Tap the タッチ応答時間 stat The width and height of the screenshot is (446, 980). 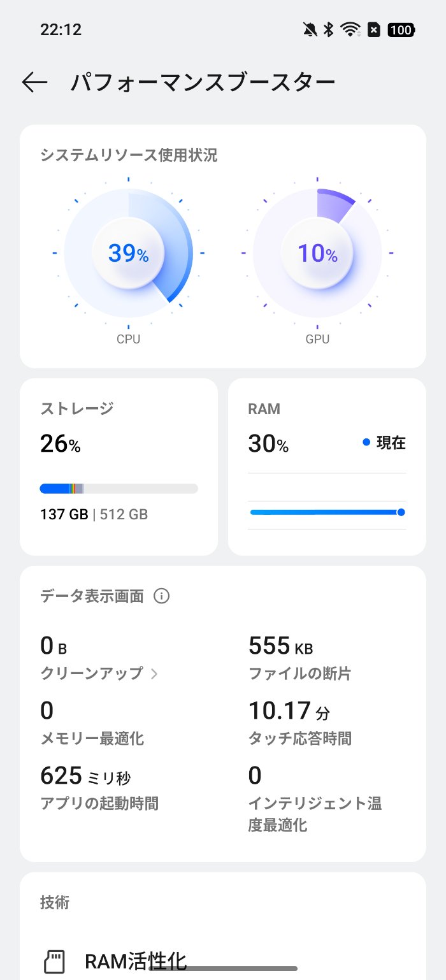point(299,724)
